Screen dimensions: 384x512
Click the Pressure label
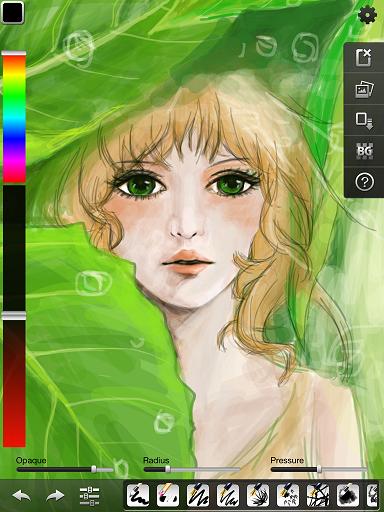287,460
